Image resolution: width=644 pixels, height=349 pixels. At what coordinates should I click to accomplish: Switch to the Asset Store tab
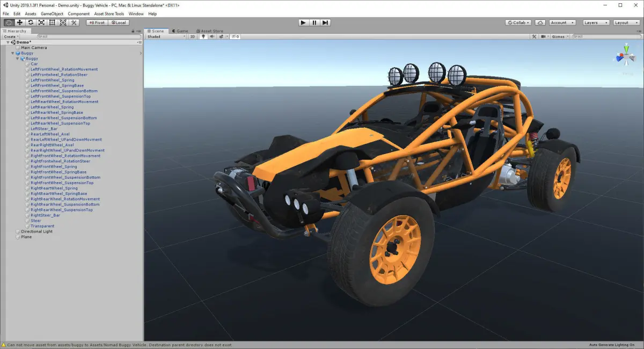210,31
